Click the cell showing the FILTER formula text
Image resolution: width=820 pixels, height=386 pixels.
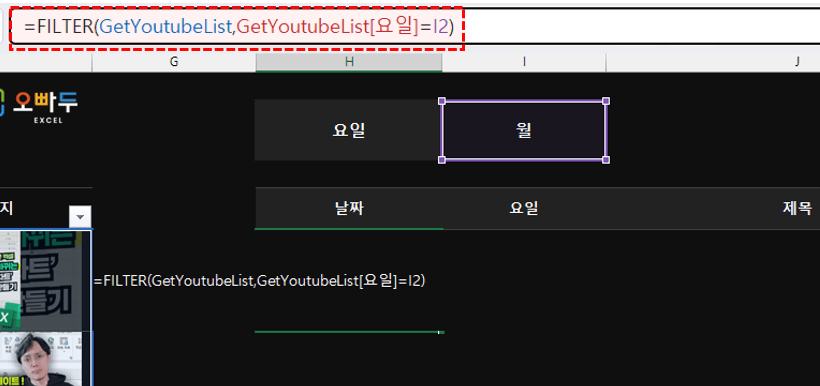tap(260, 281)
